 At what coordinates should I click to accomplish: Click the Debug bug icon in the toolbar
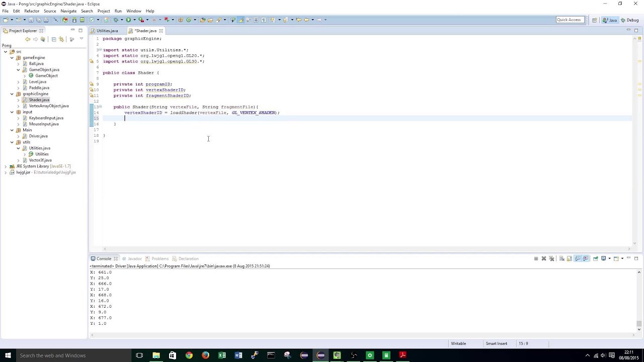[115, 20]
